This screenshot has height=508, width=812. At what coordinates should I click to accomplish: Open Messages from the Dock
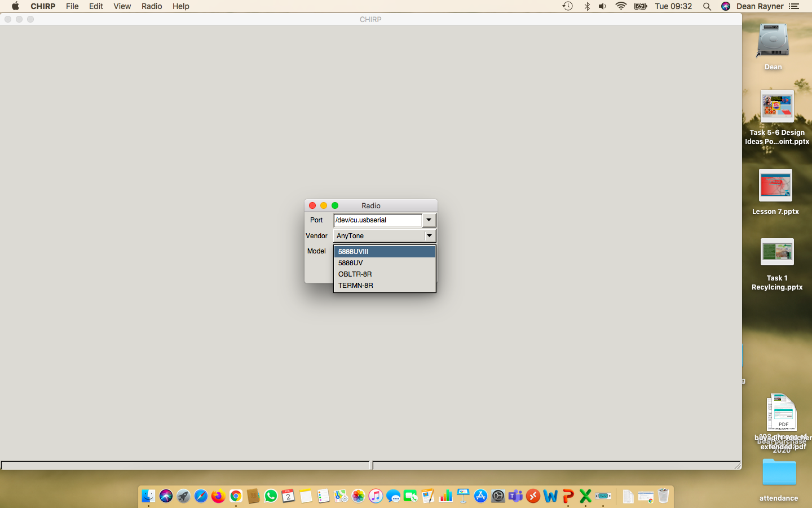coord(393,496)
